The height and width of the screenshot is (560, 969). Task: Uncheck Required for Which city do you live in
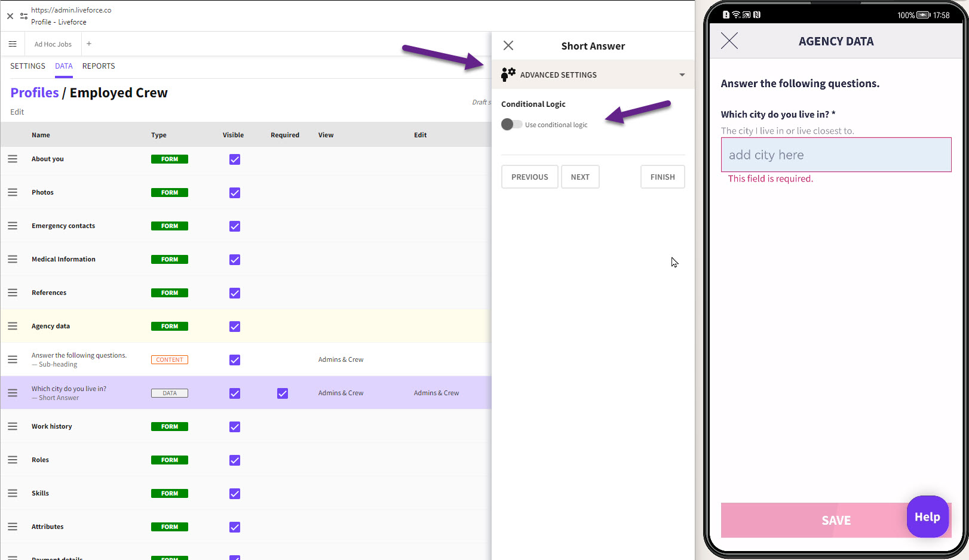[283, 393]
